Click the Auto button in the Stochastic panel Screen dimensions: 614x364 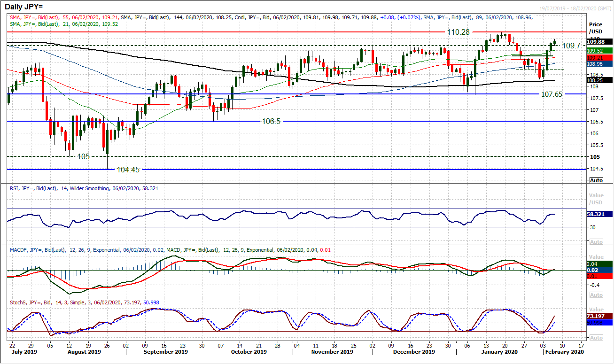[596, 338]
